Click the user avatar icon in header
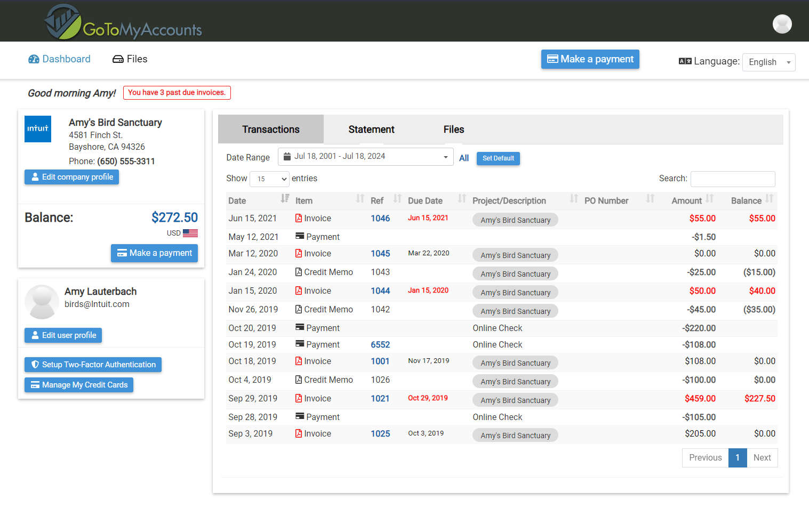The height and width of the screenshot is (532, 809). pos(782,23)
